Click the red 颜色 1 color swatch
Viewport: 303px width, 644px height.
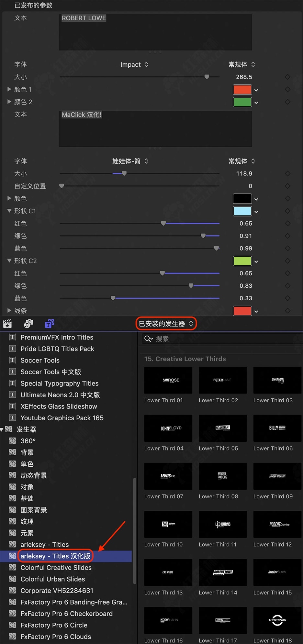[242, 89]
